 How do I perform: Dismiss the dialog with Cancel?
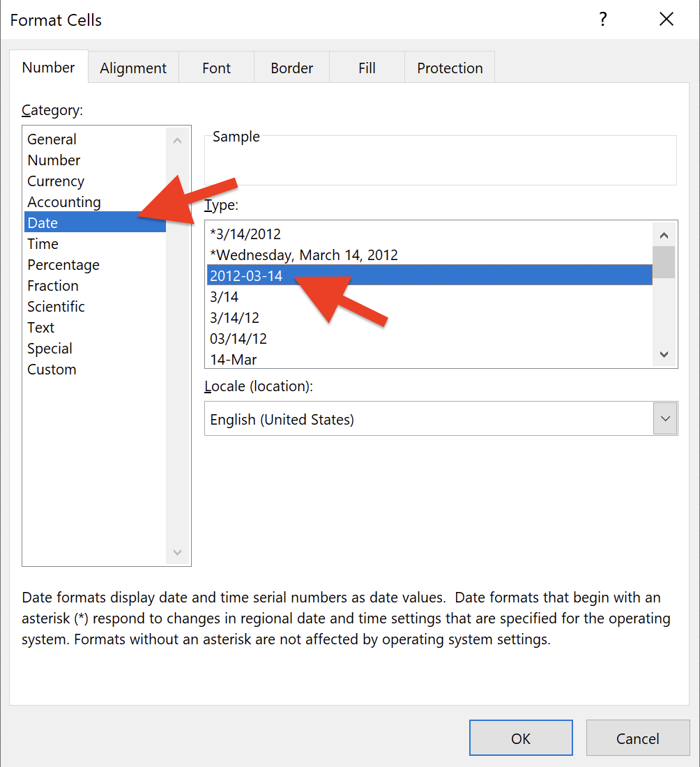[x=638, y=738]
